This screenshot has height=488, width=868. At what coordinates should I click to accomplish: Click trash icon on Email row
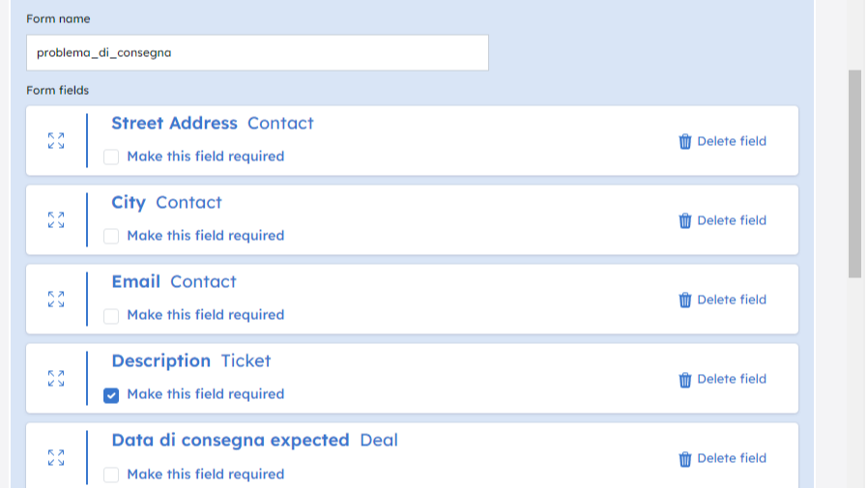[x=685, y=300]
